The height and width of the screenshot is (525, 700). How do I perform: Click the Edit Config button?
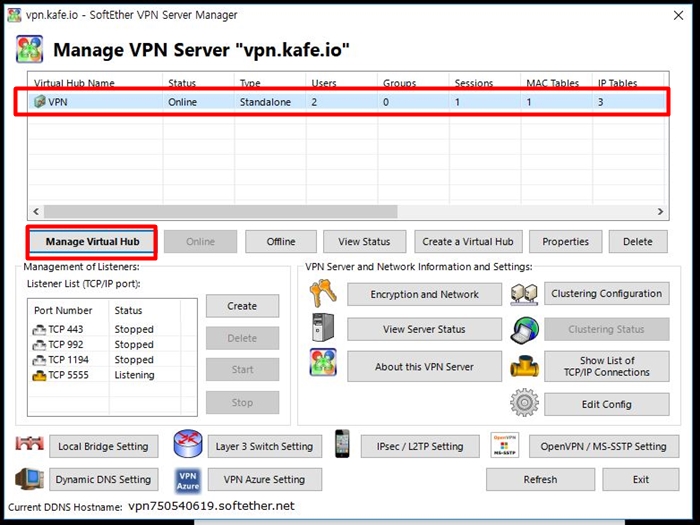[607, 404]
